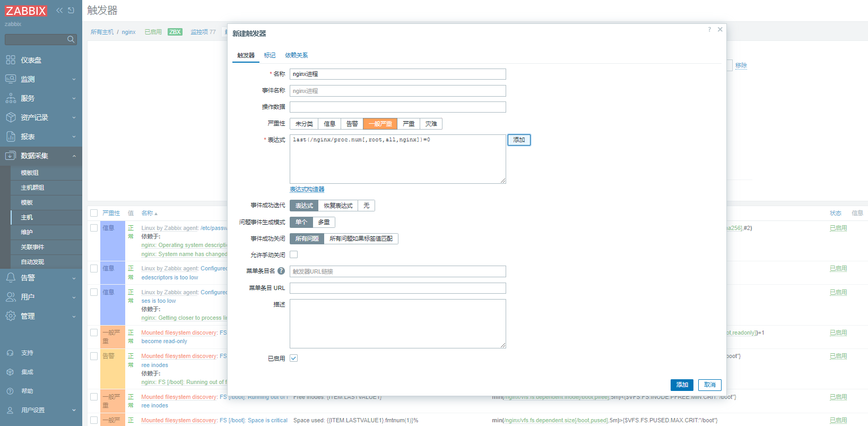Collapse 数据采集 submenu arrow
Viewport: 868px width, 426px height.
74,156
